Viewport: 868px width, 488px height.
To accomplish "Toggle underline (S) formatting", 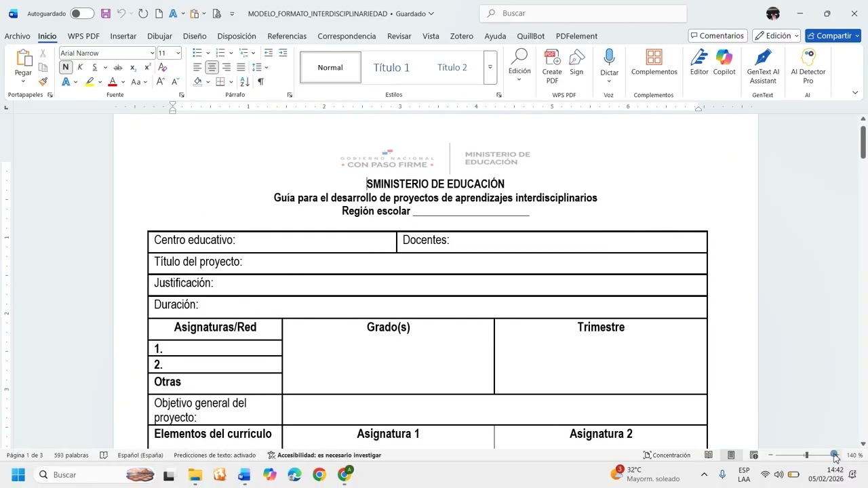I will [95, 67].
